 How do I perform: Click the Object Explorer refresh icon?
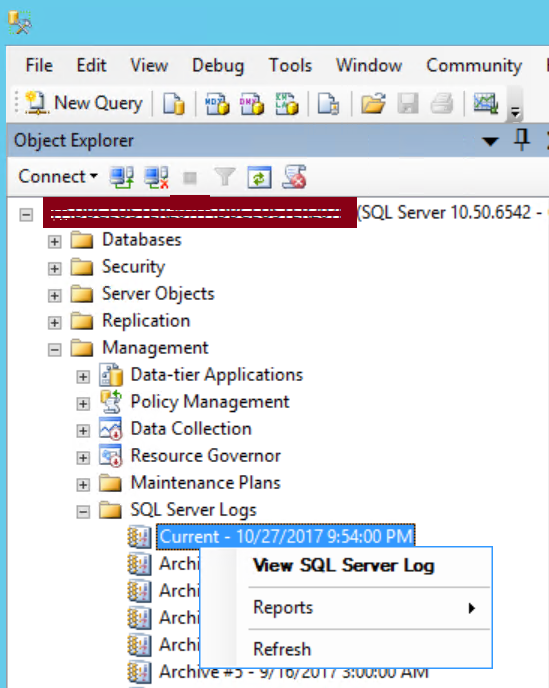tap(259, 177)
